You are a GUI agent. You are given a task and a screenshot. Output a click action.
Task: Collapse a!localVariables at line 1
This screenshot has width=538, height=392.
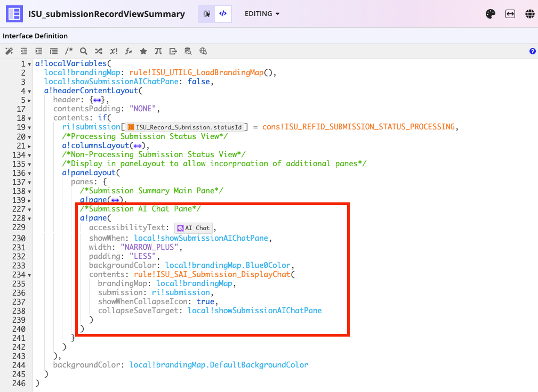click(x=29, y=64)
